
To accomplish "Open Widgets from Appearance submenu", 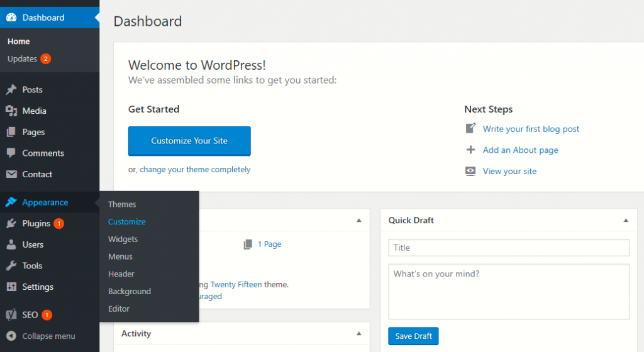I will (123, 239).
